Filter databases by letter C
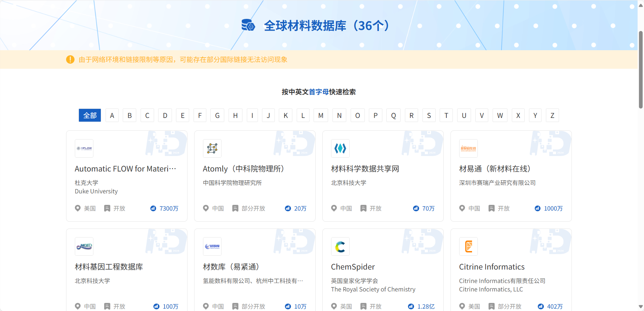 (147, 115)
